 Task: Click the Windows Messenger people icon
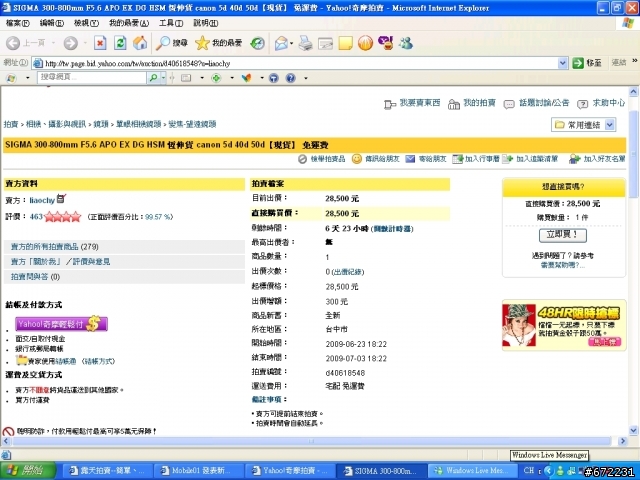406,43
